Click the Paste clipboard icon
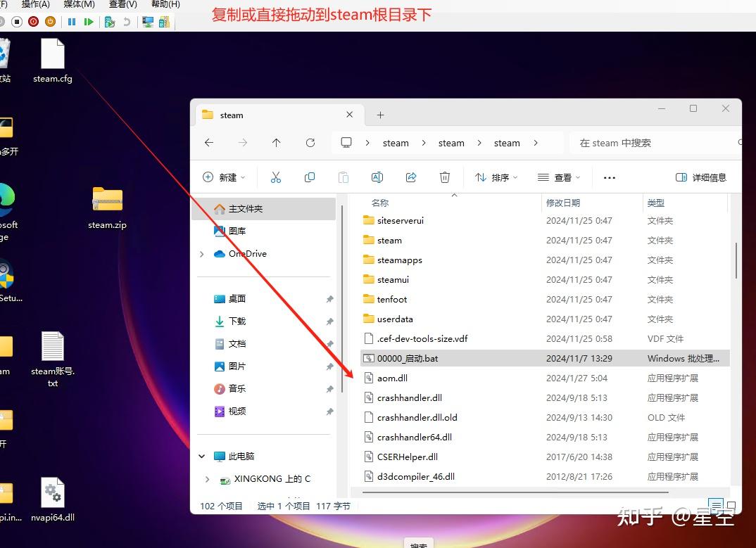Image resolution: width=756 pixels, height=548 pixels. pyautogui.click(x=344, y=177)
